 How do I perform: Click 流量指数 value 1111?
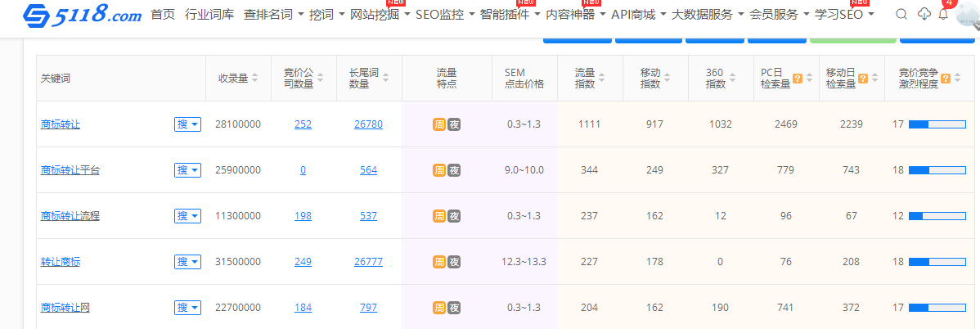589,124
